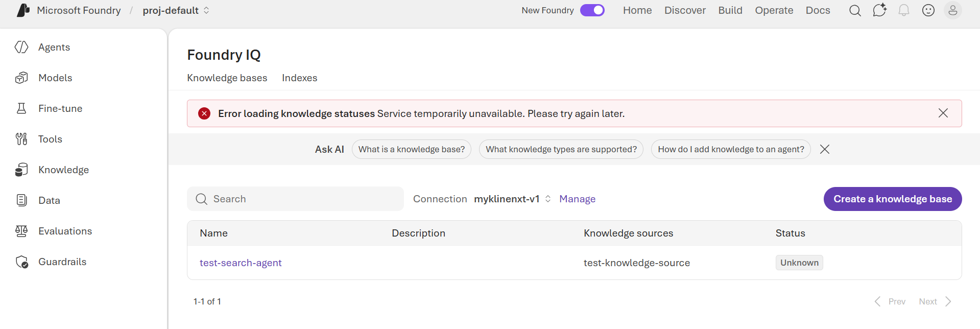Click the Microsoft Foundry breadcrumb text

coord(79,10)
